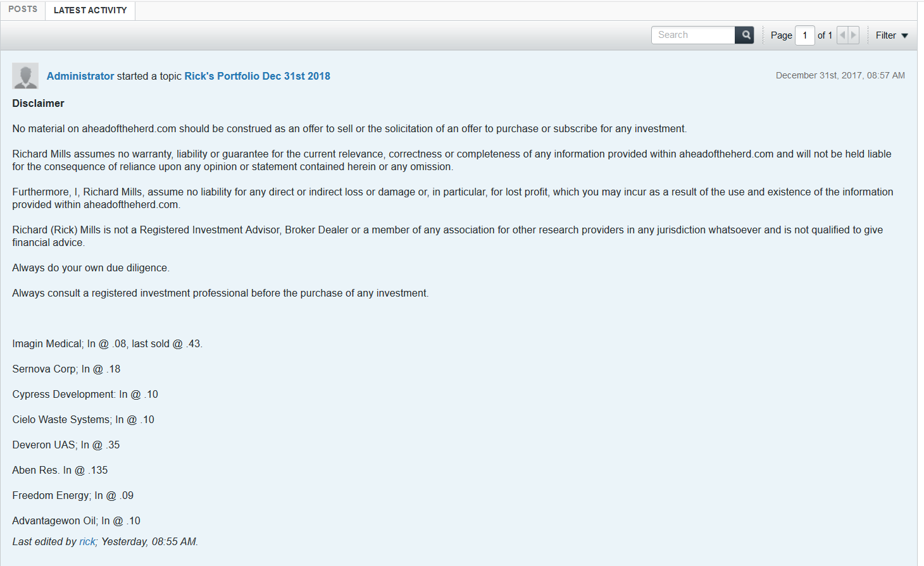Click the paragraph starting 'Richard (Rick) Mills is not'
This screenshot has width=924, height=566.
click(447, 236)
